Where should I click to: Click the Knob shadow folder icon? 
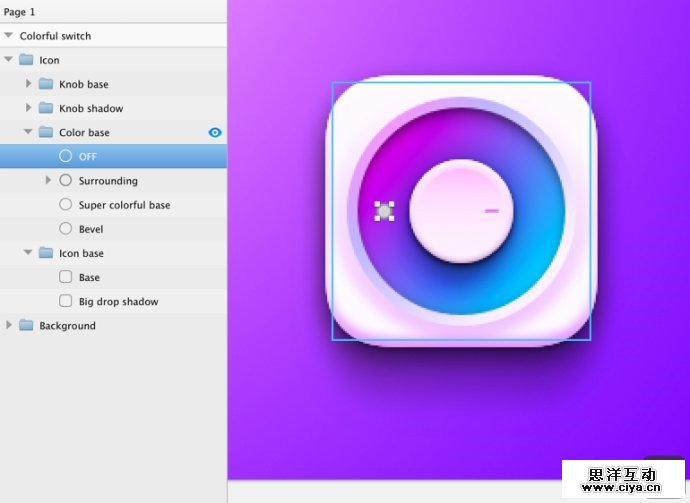[x=46, y=108]
